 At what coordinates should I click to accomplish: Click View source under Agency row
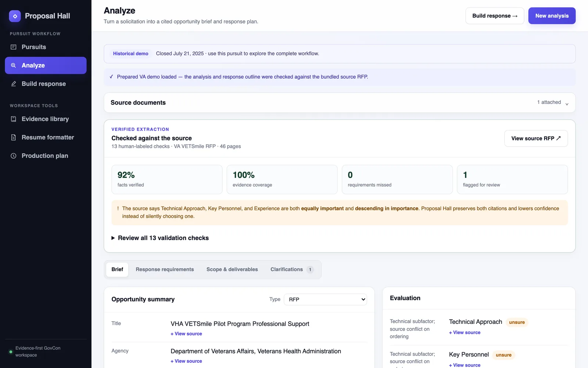click(x=186, y=361)
